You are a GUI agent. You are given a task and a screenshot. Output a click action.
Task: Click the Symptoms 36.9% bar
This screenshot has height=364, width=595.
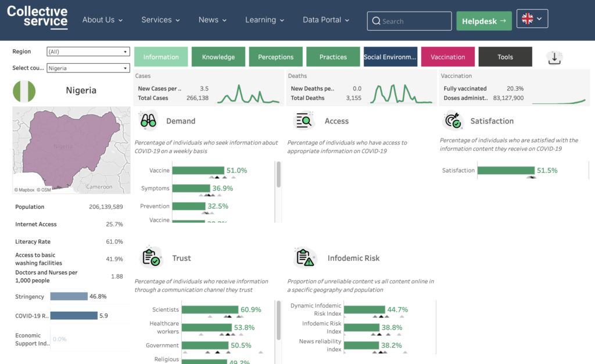pyautogui.click(x=191, y=188)
